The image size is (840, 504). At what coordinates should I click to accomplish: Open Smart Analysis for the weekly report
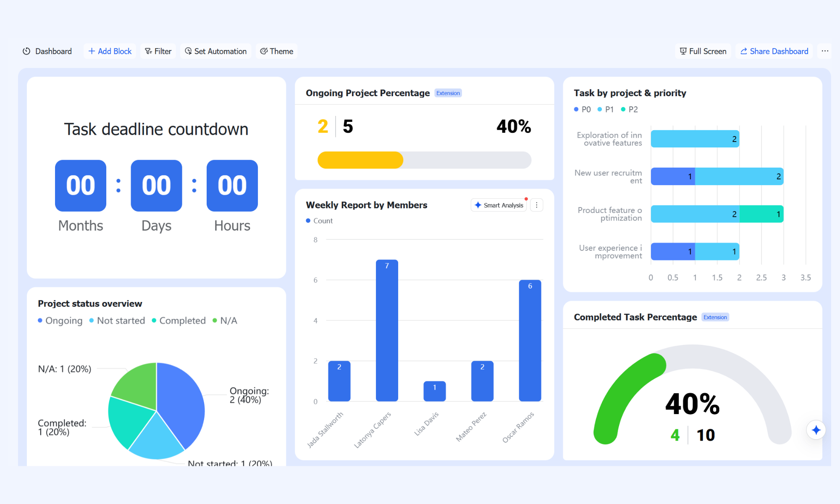tap(499, 205)
